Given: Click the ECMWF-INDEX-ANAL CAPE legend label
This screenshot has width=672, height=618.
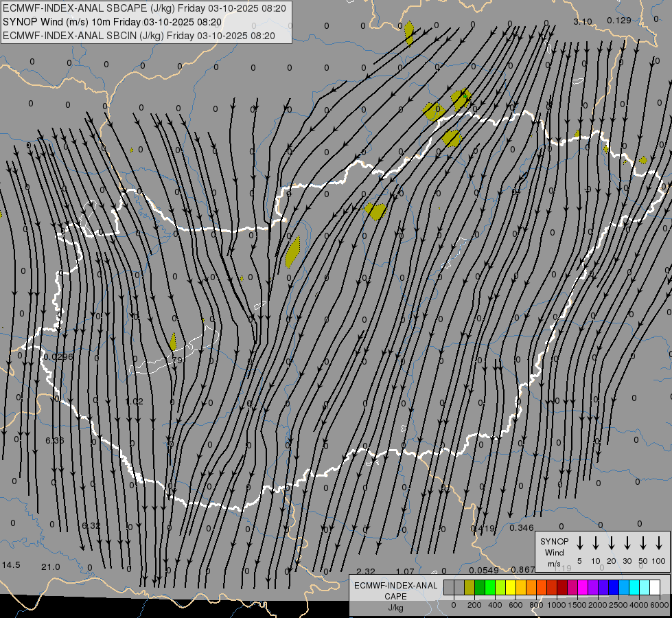Looking at the screenshot, I should (395, 591).
